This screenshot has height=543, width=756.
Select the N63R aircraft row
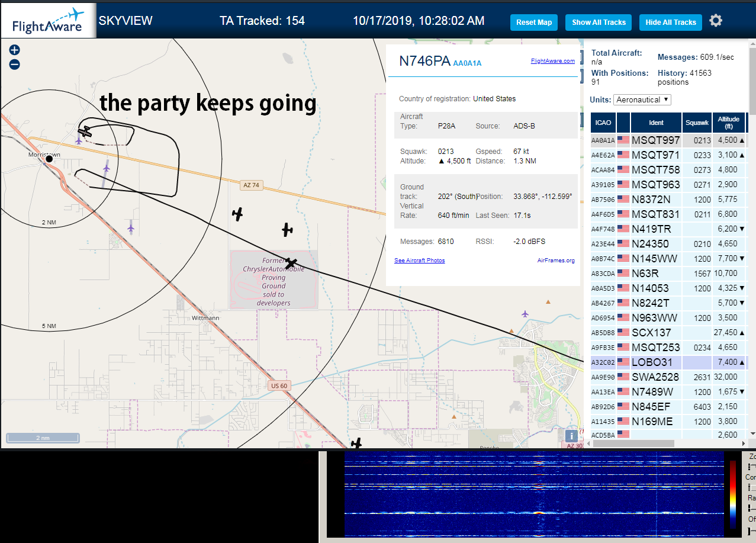coord(669,274)
